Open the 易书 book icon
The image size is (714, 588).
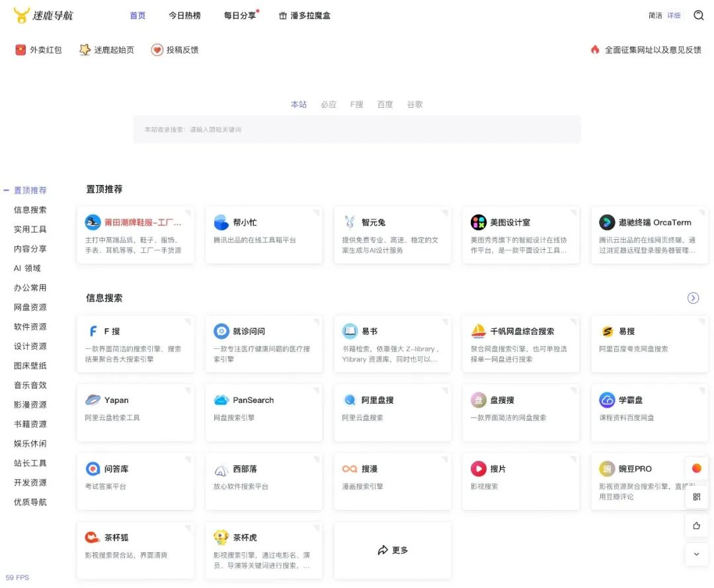pos(350,331)
